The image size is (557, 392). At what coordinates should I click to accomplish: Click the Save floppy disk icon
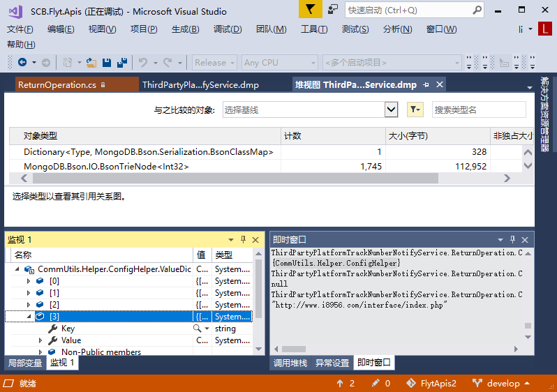pyautogui.click(x=107, y=63)
